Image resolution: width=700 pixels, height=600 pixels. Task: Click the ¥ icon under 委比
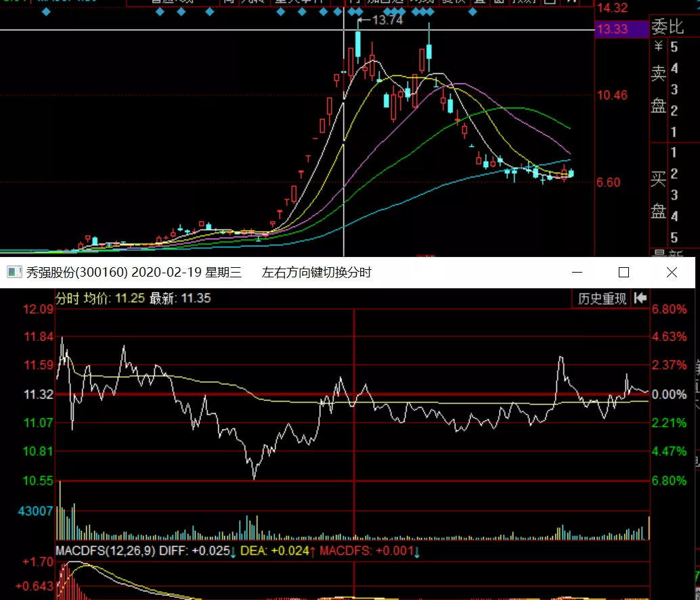click(659, 46)
